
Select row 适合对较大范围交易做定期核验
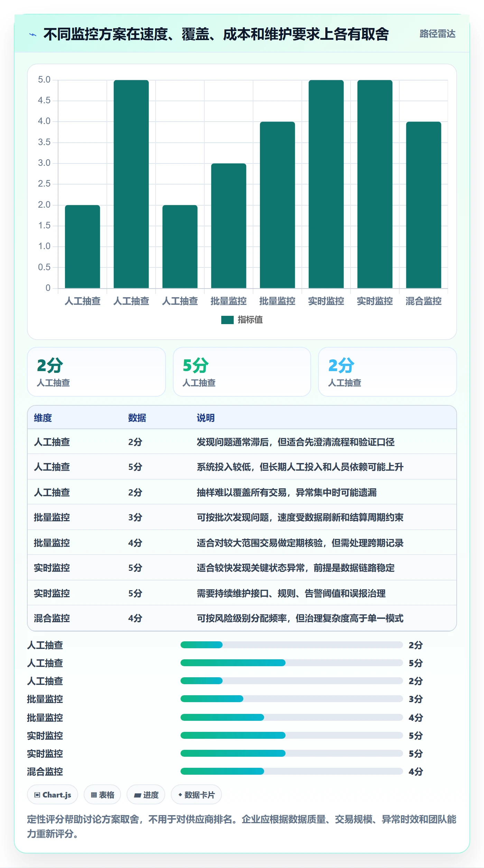click(x=242, y=542)
